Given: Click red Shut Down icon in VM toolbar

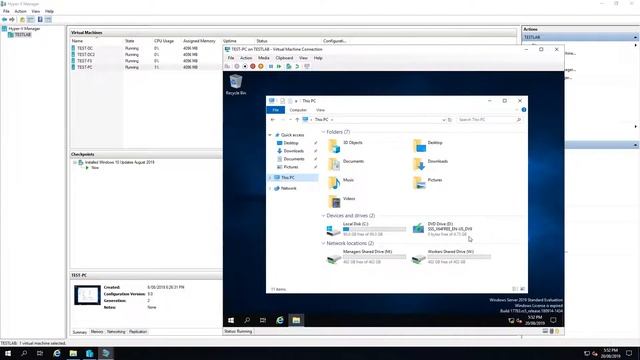Looking at the screenshot, I should [x=253, y=67].
